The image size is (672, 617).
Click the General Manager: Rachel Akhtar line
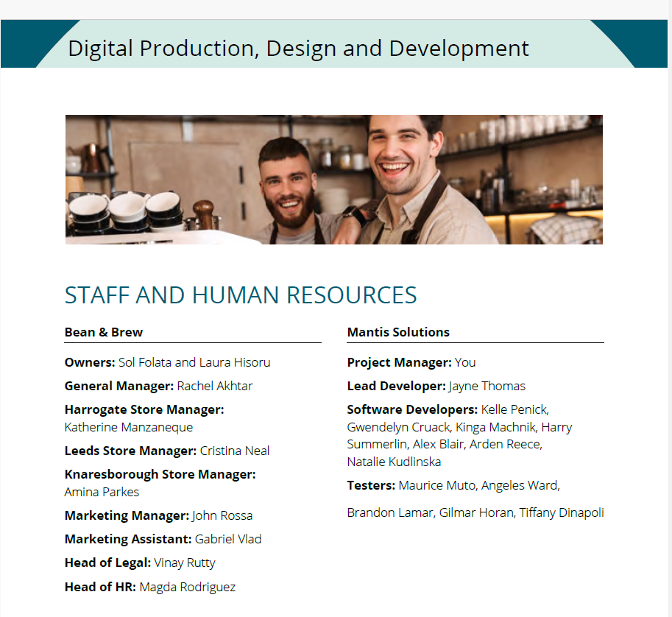tap(158, 386)
